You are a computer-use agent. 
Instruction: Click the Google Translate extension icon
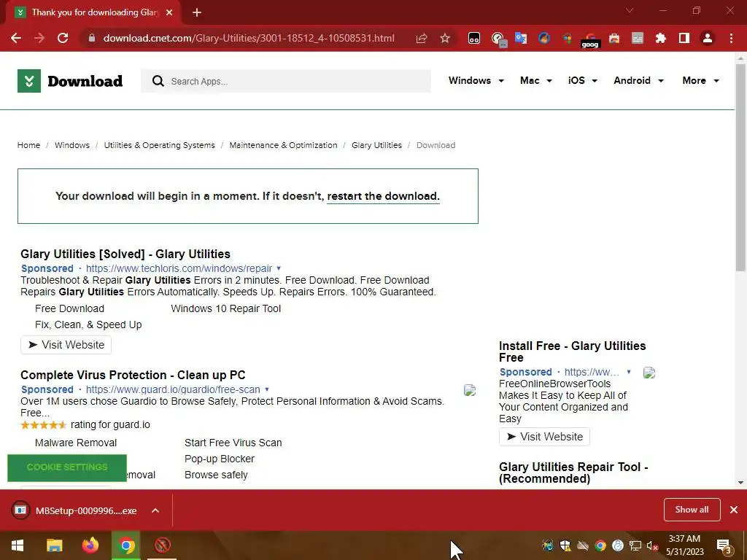pyautogui.click(x=521, y=38)
